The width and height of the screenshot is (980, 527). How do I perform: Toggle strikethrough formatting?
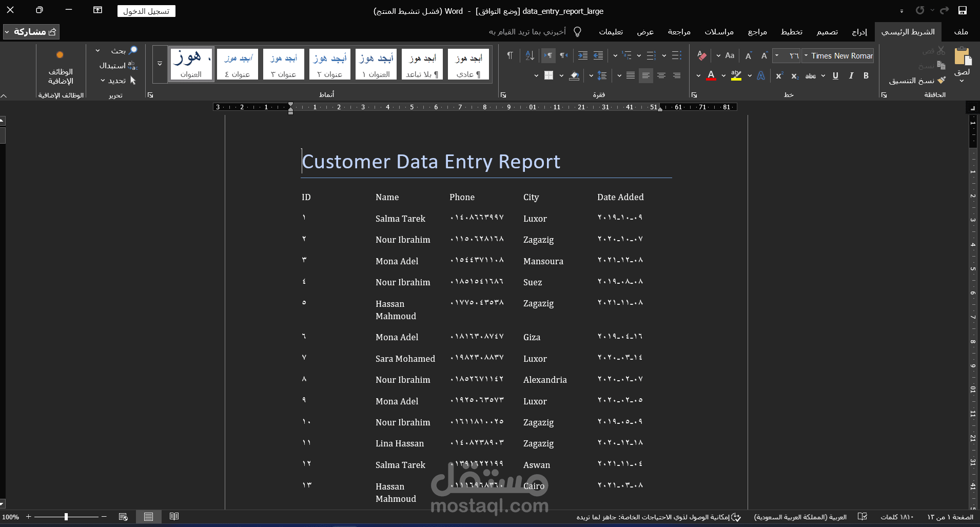[811, 75]
